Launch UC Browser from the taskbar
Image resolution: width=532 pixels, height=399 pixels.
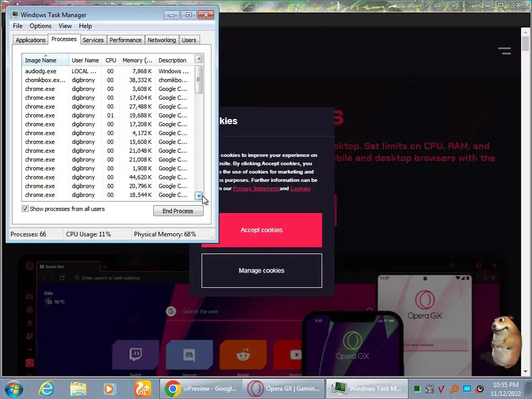point(142,389)
